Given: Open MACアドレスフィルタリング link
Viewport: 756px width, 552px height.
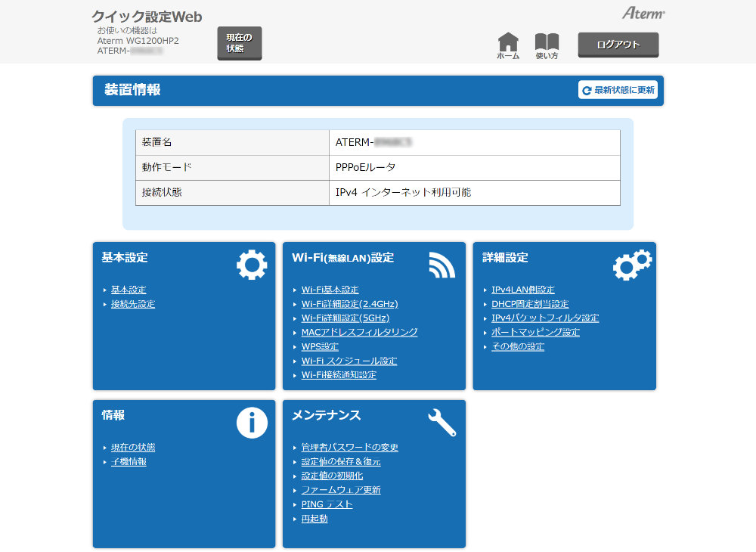Looking at the screenshot, I should [x=359, y=332].
